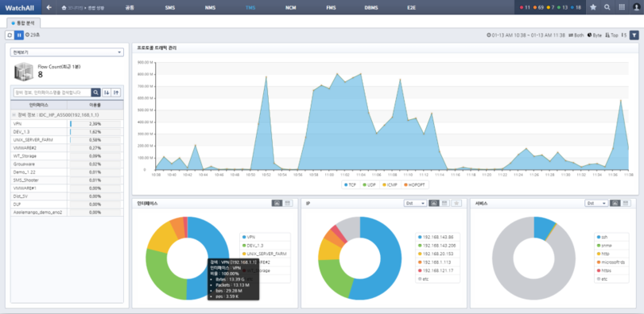This screenshot has width=644, height=314.
Task: Open the DBMS menu
Action: [371, 7]
